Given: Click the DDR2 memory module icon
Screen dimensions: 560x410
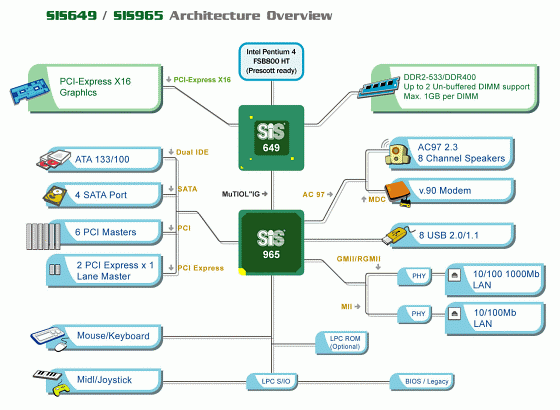Looking at the screenshot, I should 379,88.
